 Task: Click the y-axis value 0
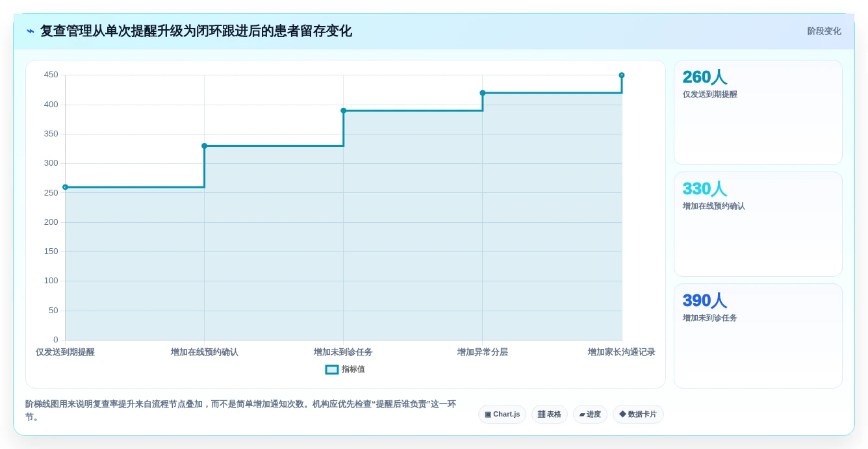(x=56, y=340)
